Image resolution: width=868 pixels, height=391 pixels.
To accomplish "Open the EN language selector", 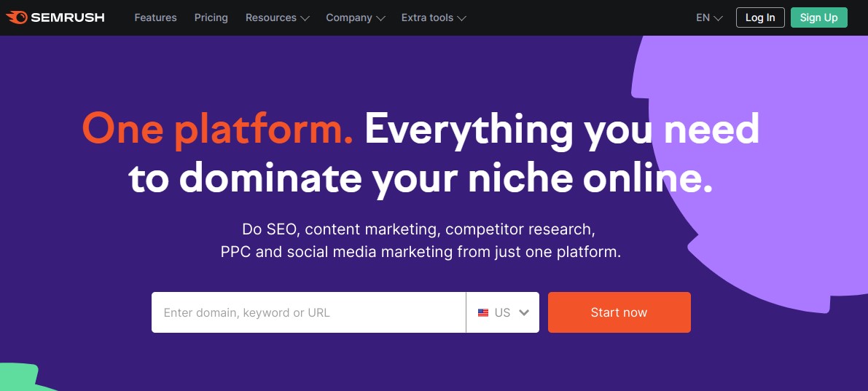I will 709,17.
